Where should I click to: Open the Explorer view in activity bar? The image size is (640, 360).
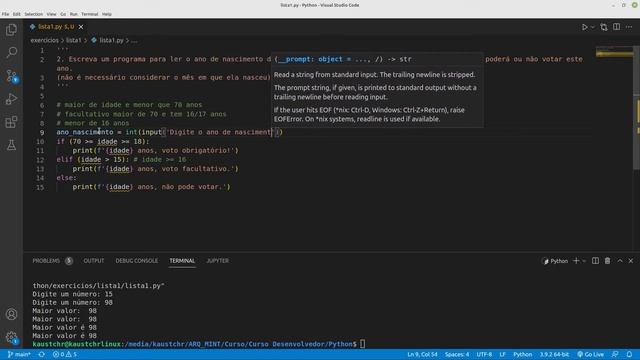[11, 29]
